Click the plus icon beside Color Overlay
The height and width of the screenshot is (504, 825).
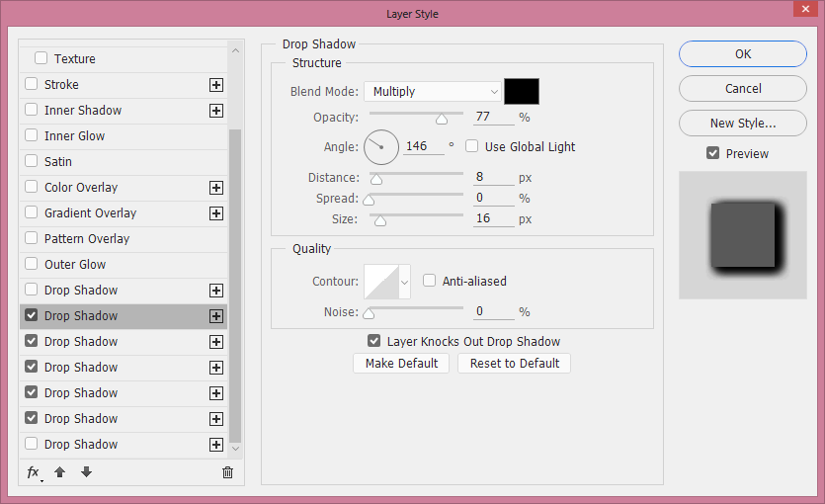coord(216,188)
